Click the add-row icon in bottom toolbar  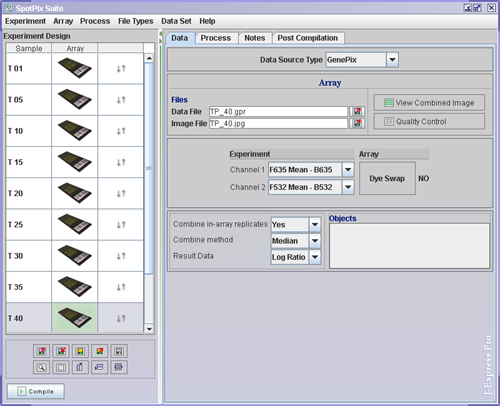pos(99,367)
